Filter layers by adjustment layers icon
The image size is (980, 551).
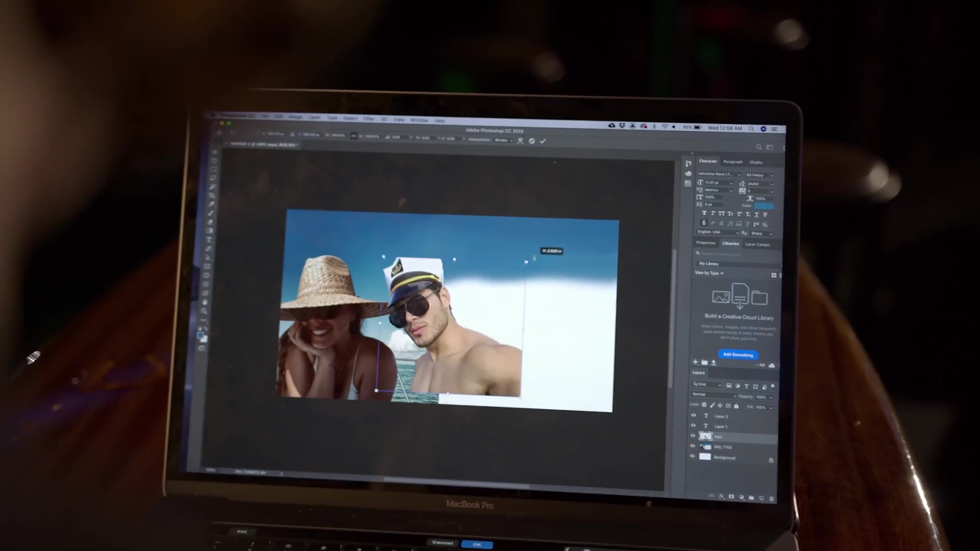pyautogui.click(x=738, y=386)
